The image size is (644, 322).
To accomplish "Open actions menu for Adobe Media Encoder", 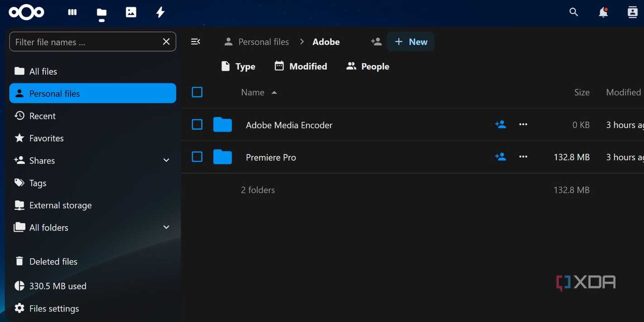I will coord(523,125).
